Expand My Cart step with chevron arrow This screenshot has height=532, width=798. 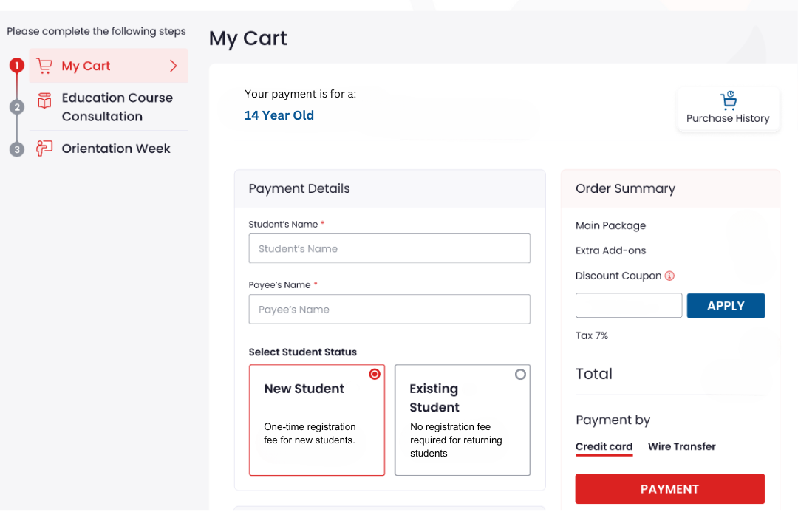click(174, 66)
